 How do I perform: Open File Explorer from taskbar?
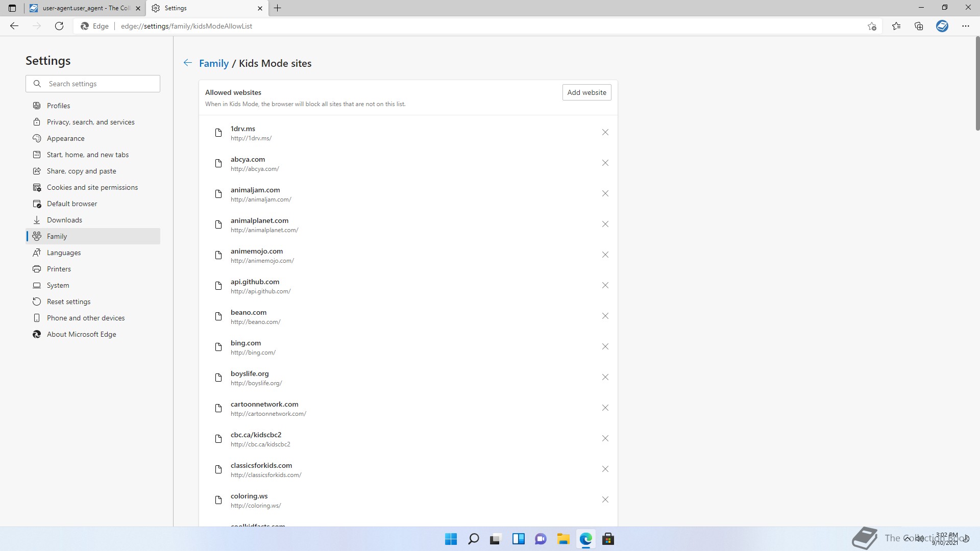pos(563,539)
